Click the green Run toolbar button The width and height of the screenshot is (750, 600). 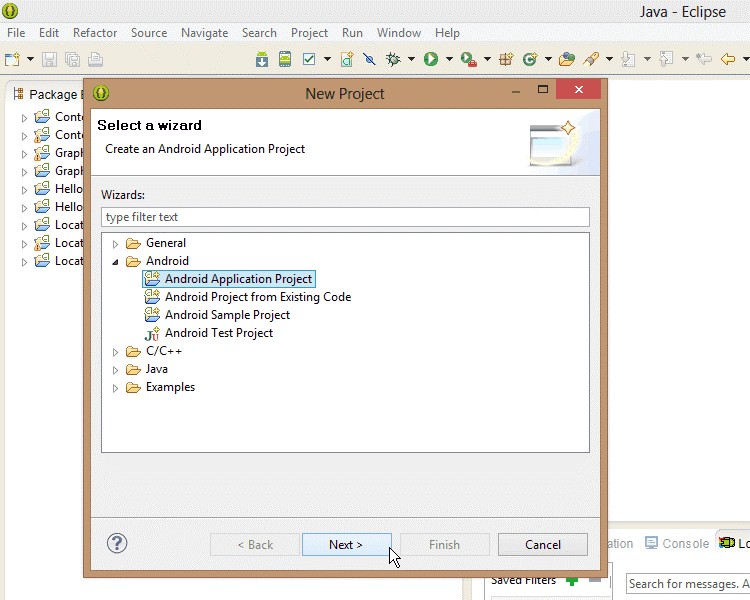pyautogui.click(x=431, y=59)
